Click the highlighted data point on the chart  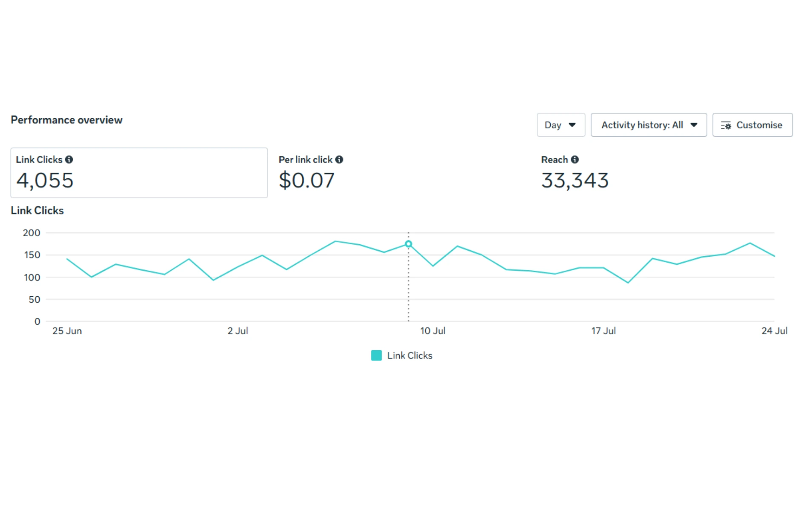pyautogui.click(x=409, y=244)
